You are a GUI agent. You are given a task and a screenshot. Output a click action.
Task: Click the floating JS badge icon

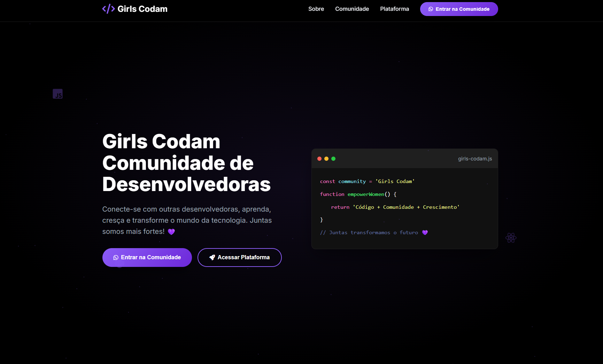[x=58, y=94]
